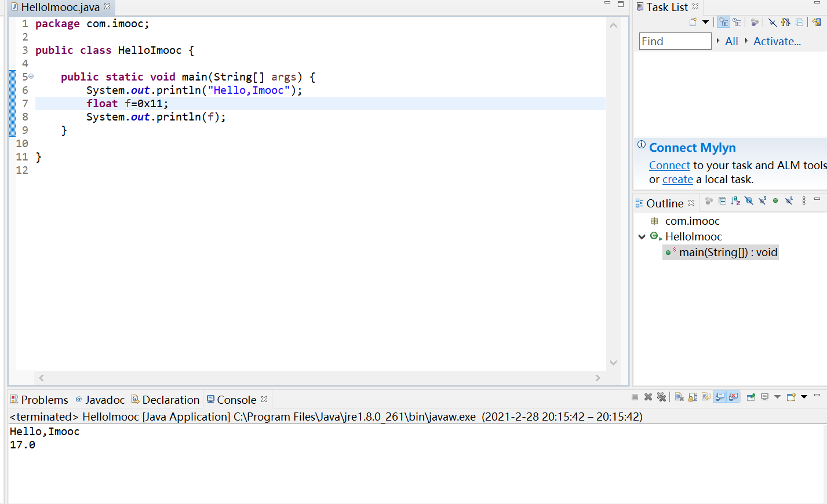Click Collapse All in the Task List toolbar

pos(800,22)
